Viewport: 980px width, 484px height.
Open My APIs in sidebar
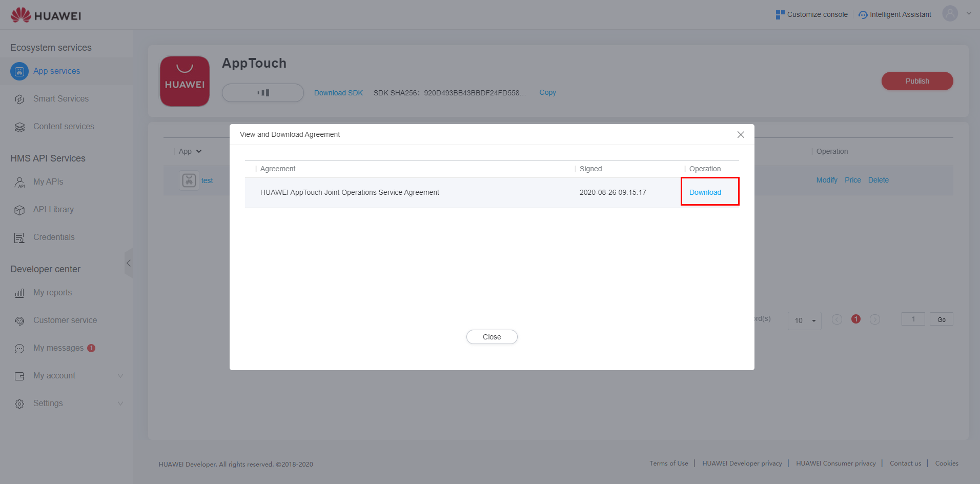(48, 181)
